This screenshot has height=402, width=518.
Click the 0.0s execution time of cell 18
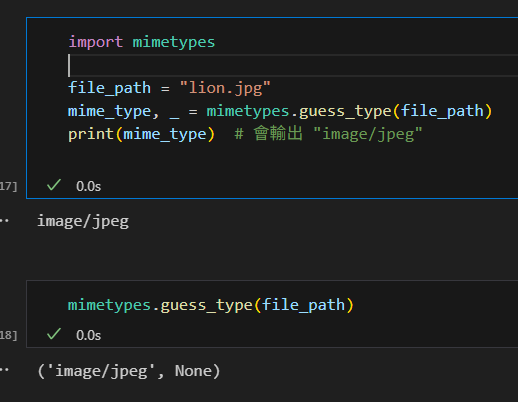click(88, 335)
